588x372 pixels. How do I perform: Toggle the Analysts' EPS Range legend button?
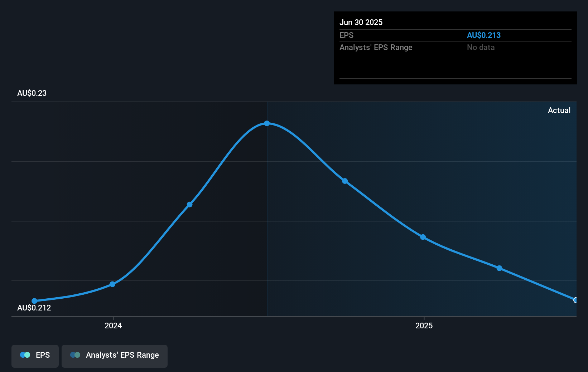click(x=115, y=356)
